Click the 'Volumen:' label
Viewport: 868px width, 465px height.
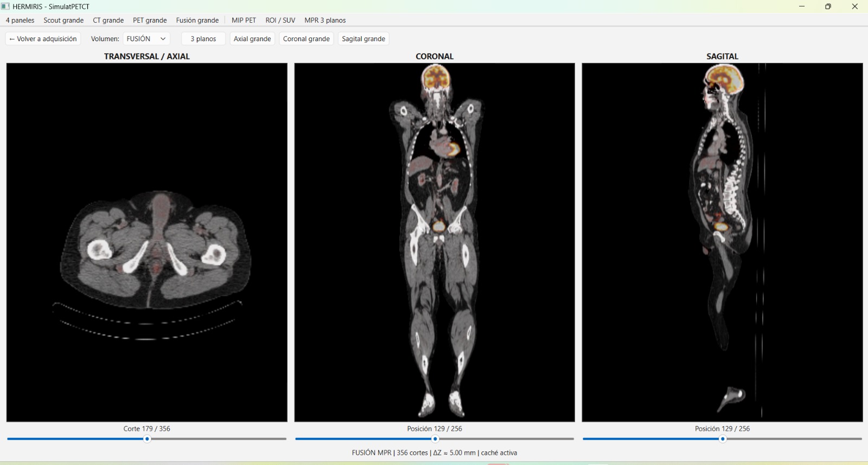tap(105, 38)
